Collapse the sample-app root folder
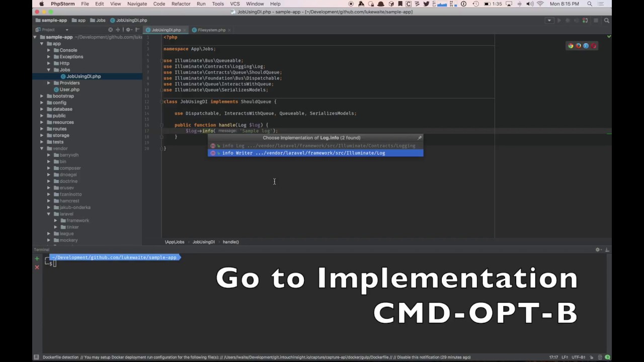This screenshot has height=362, width=644. (x=35, y=37)
